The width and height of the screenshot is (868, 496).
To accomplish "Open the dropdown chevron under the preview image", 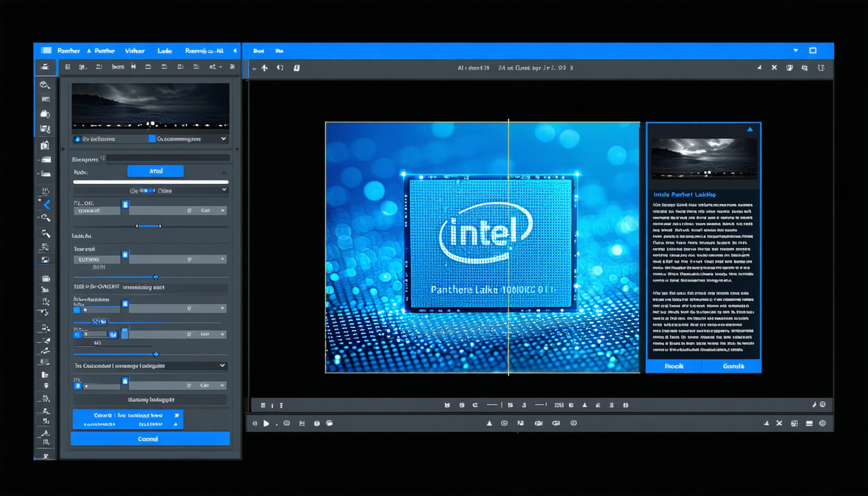I will pyautogui.click(x=223, y=139).
